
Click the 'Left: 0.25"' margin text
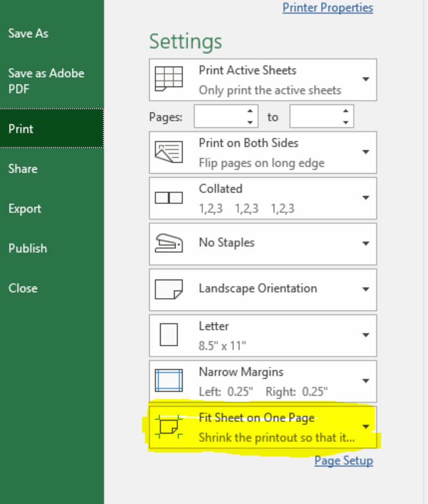click(x=226, y=392)
